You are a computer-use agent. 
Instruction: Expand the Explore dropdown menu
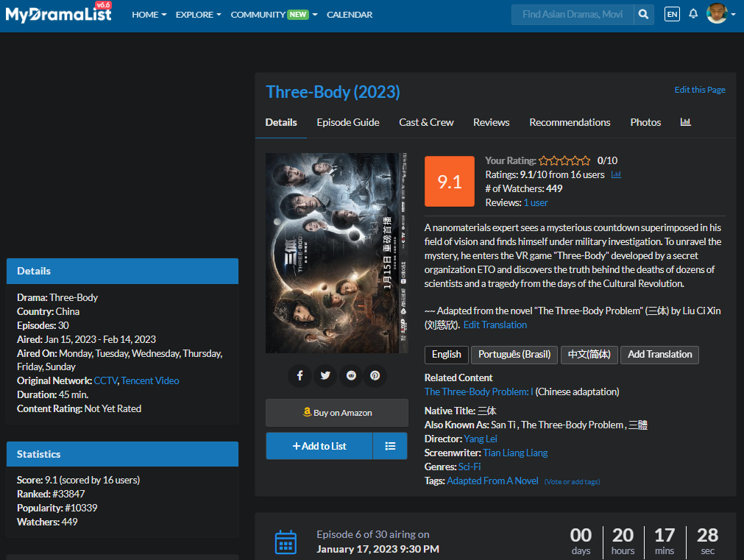point(198,15)
